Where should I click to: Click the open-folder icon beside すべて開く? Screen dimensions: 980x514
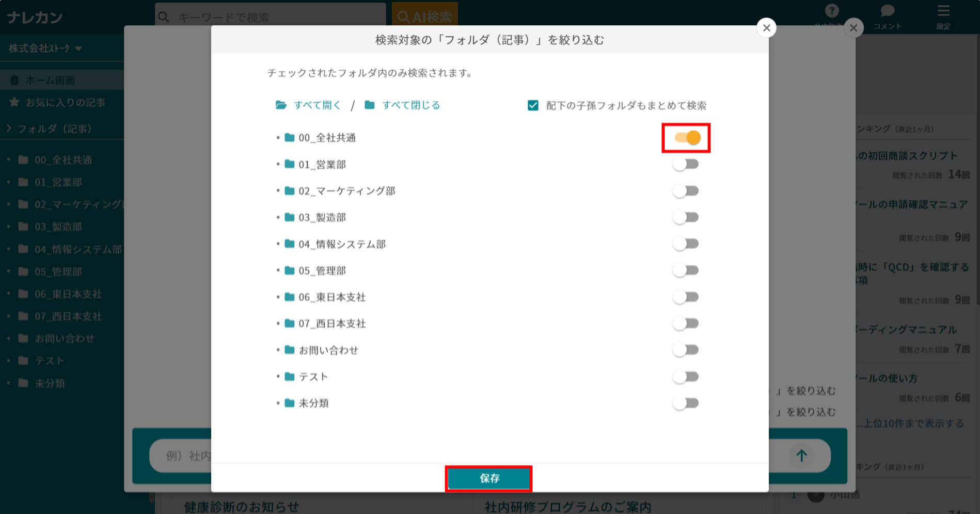[x=281, y=105]
